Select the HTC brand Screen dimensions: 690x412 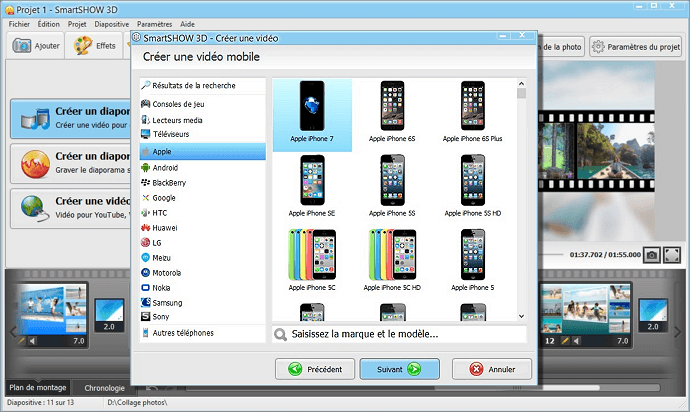203,213
